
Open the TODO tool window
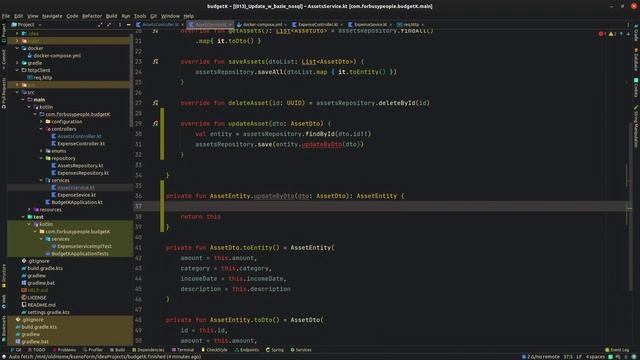tap(37, 350)
